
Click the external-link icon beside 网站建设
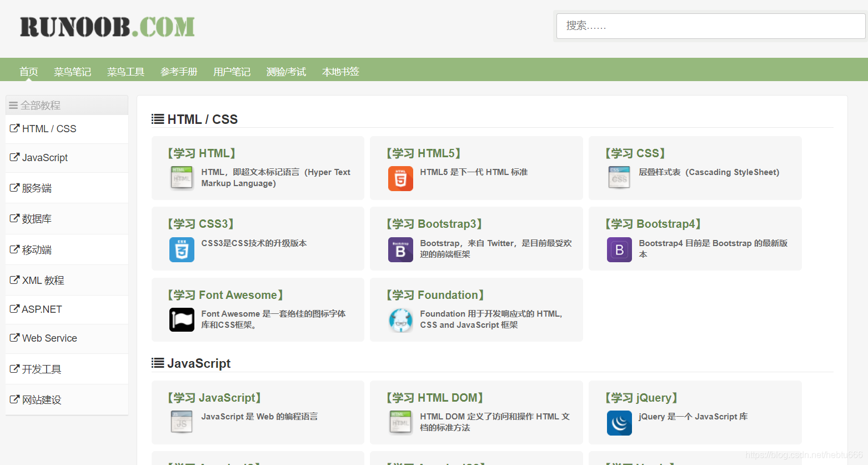(14, 399)
